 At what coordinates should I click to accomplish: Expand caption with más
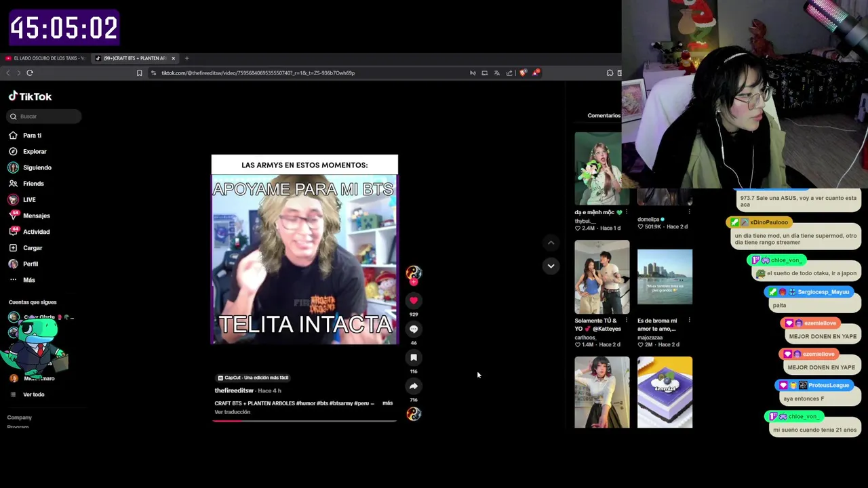387,403
